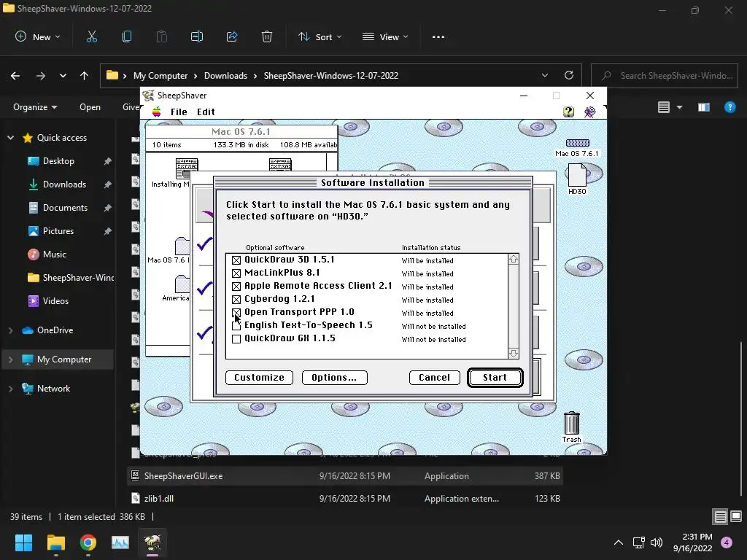
Task: Open File Explorer from the taskbar
Action: [x=55, y=542]
